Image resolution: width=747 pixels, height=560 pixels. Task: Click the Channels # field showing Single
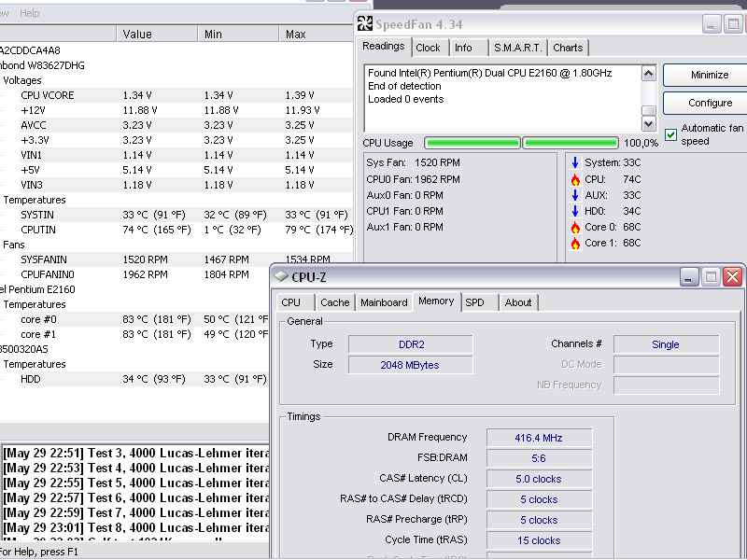click(666, 344)
